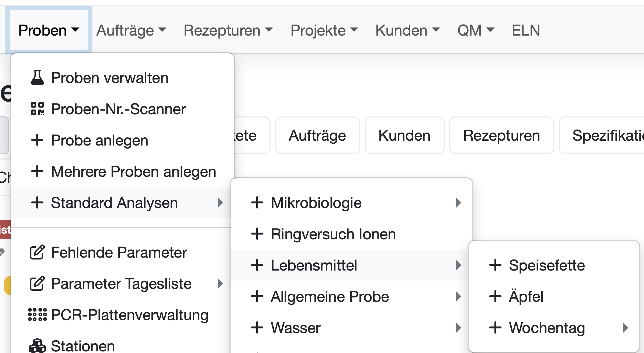Open the Aufträge dropdown in the navbar

pyautogui.click(x=131, y=30)
